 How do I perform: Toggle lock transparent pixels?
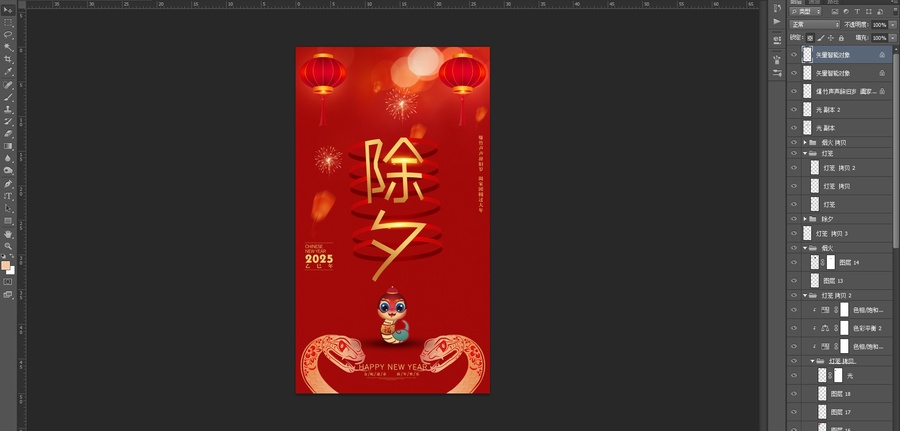(810, 38)
